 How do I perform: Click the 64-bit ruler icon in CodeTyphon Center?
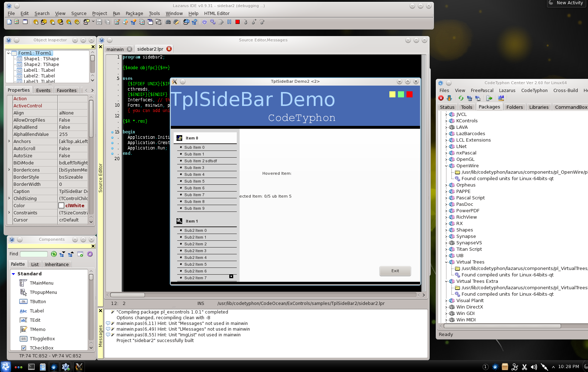click(501, 98)
